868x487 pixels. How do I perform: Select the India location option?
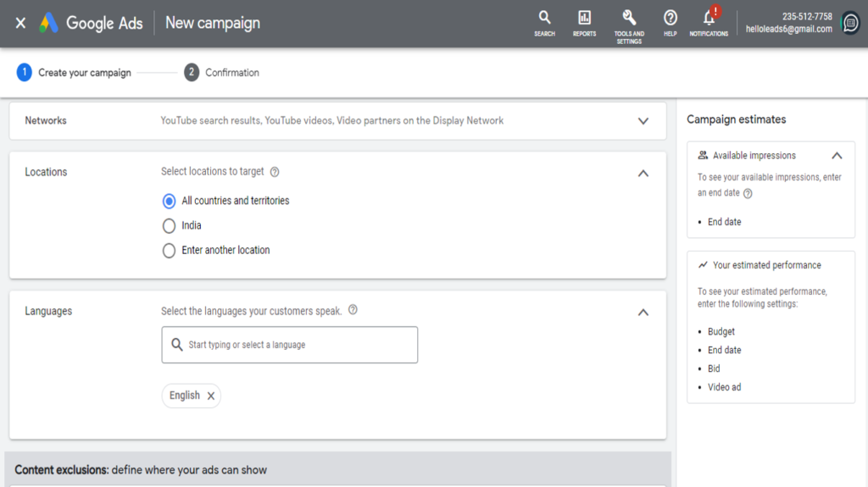tap(169, 226)
